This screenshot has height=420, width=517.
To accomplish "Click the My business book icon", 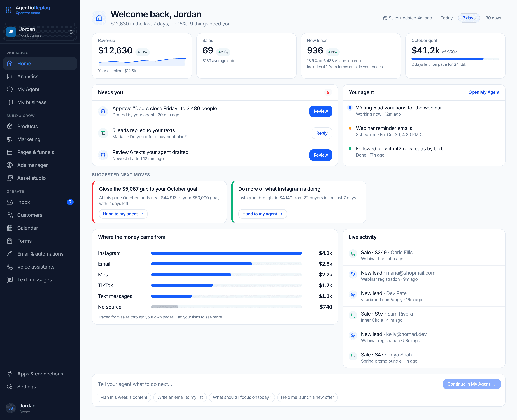I will coord(10,102).
